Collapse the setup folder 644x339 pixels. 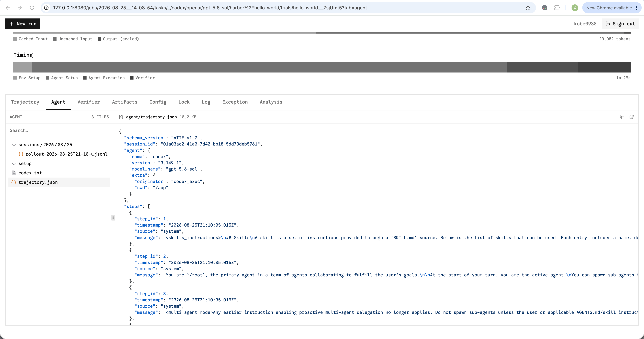click(x=14, y=164)
